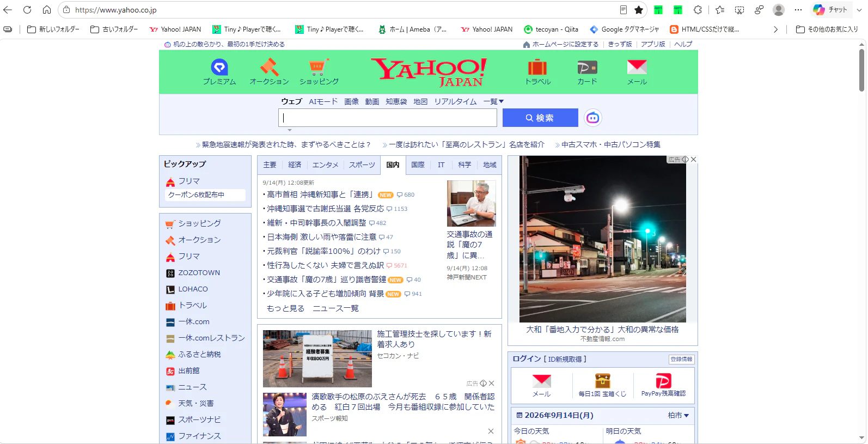
Task: Select the 国際 news tab
Action: pos(418,165)
